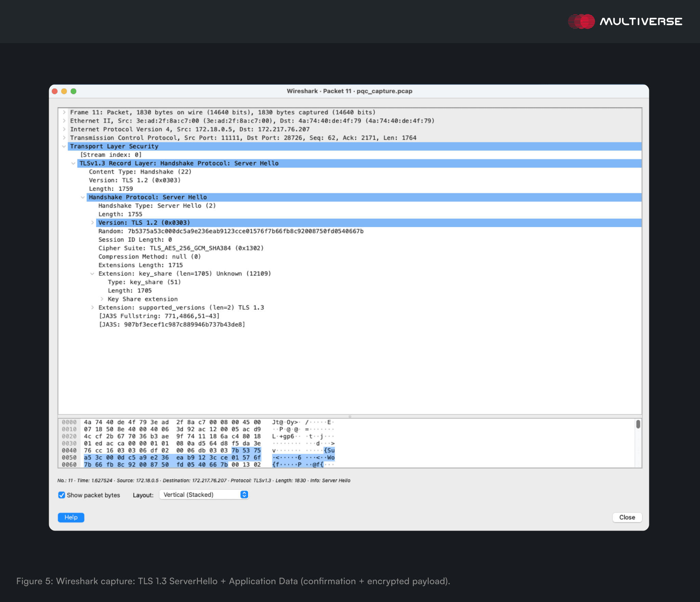Expand the Frame 11 tree row
This screenshot has width=700, height=602.
[x=64, y=112]
